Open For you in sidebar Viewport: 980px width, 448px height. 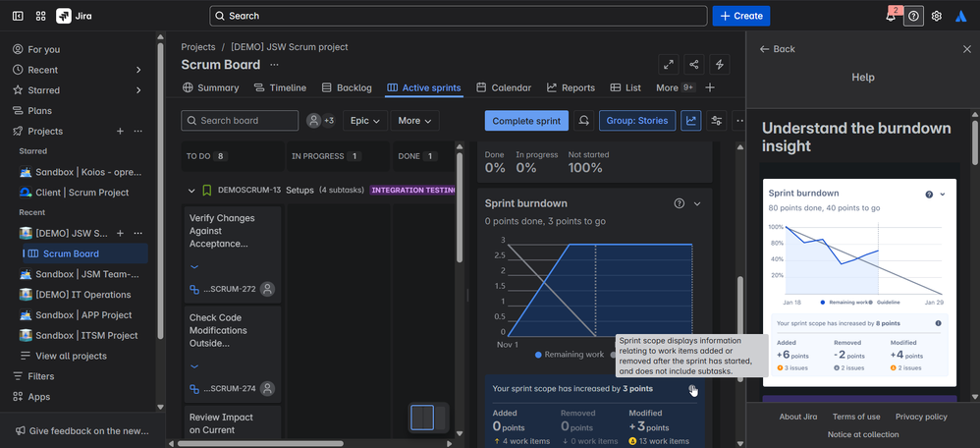[x=78, y=49]
